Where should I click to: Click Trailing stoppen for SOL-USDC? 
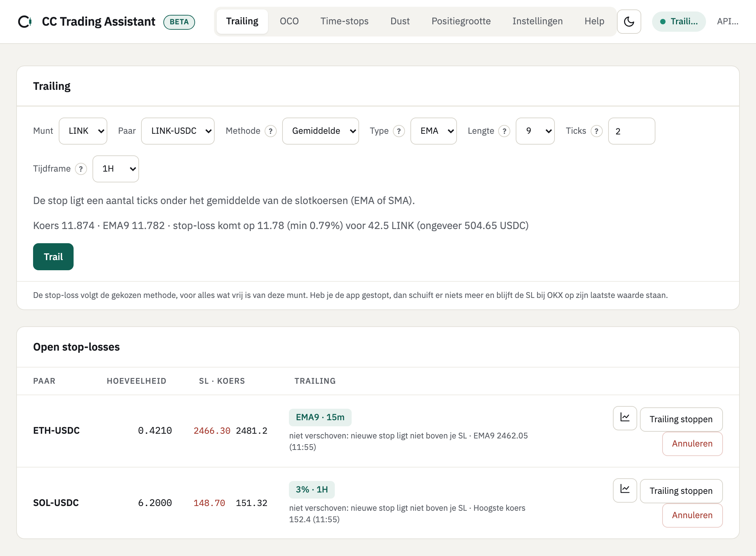pyautogui.click(x=681, y=491)
